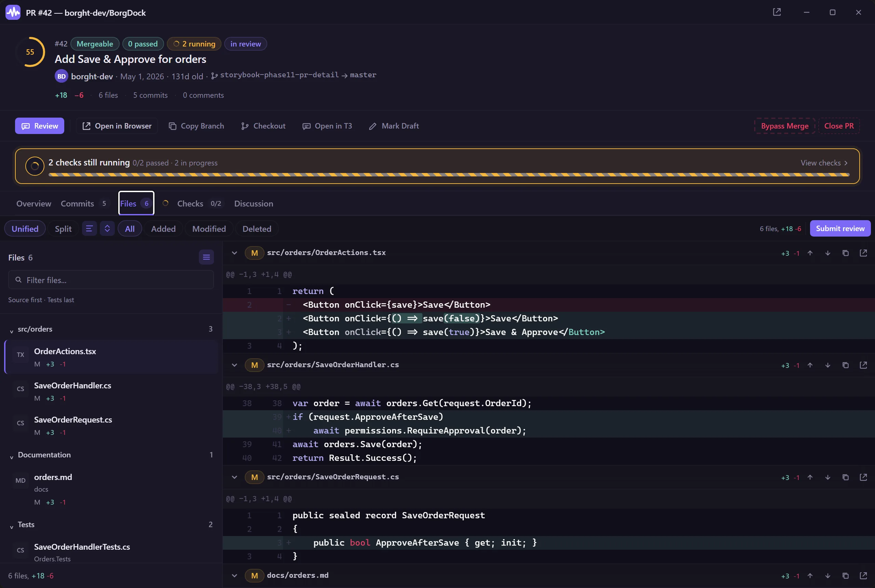Jump to previous change in SaveOrderHandler.cs
This screenshot has width=875, height=588.
pos(810,365)
